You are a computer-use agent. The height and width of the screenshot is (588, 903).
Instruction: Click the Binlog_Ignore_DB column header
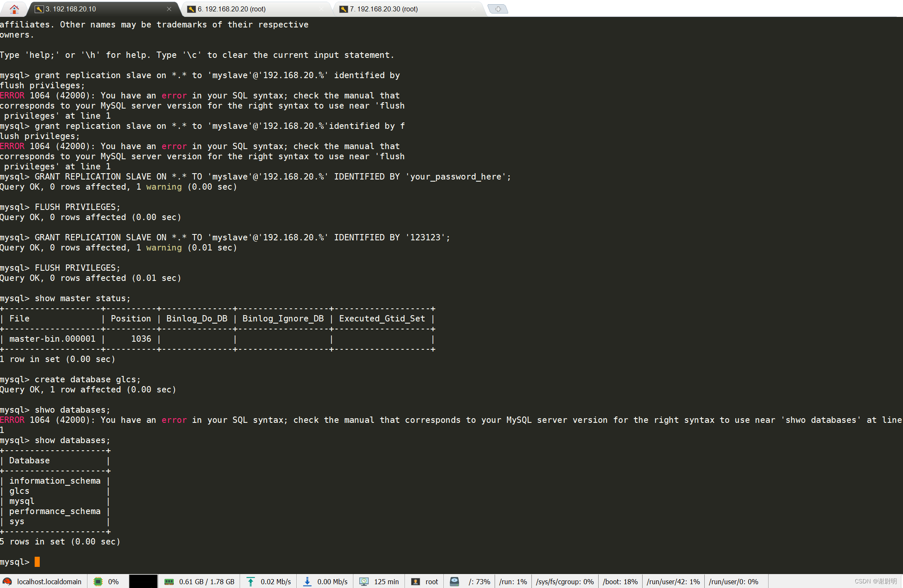[x=283, y=318]
